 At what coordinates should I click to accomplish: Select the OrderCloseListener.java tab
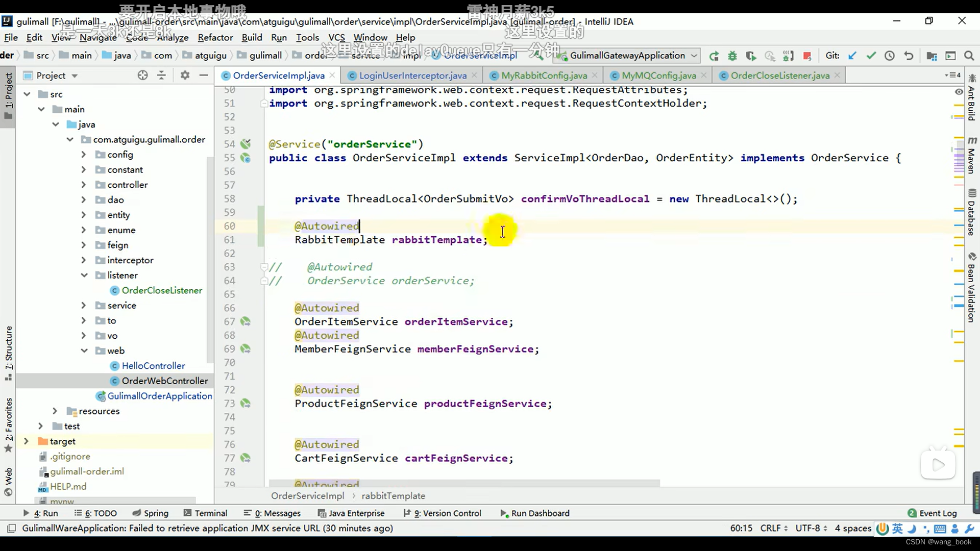tap(781, 76)
